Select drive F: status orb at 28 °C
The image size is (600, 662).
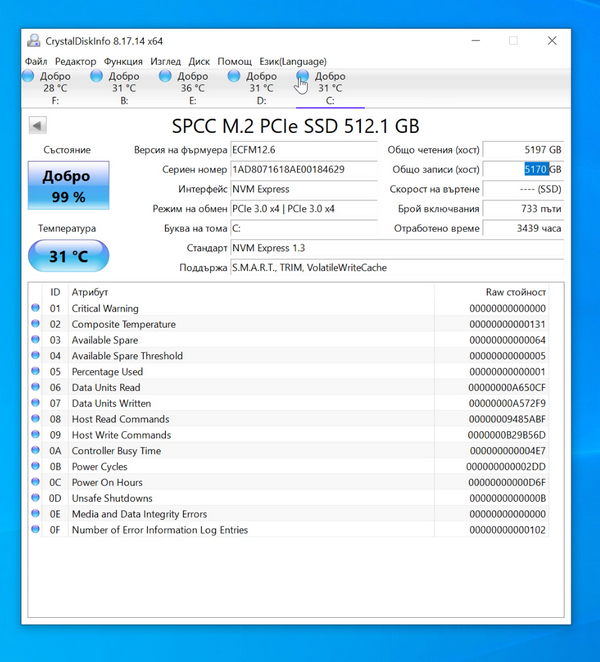[28, 76]
